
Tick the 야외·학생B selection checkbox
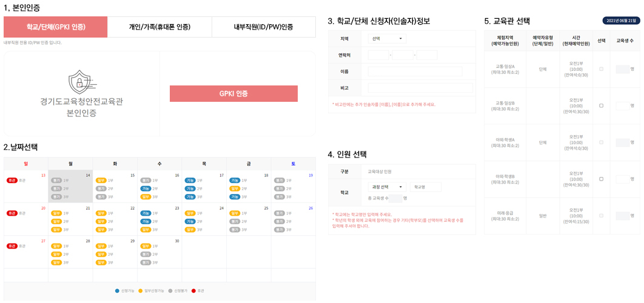click(x=602, y=179)
